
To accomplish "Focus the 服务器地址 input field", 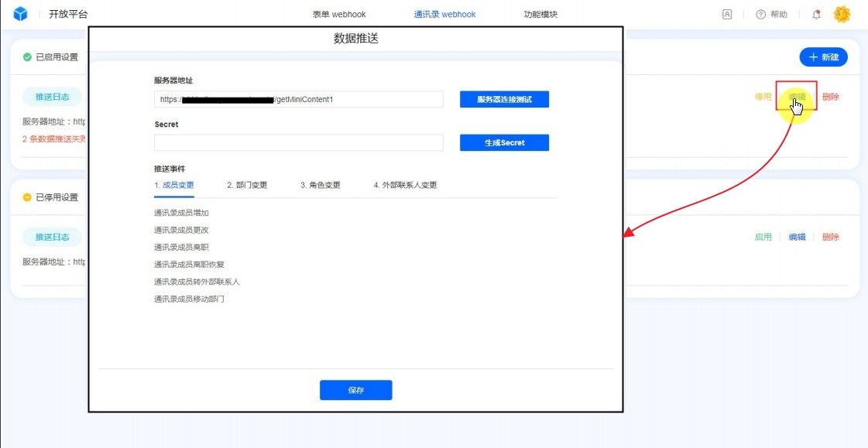I will coord(298,100).
